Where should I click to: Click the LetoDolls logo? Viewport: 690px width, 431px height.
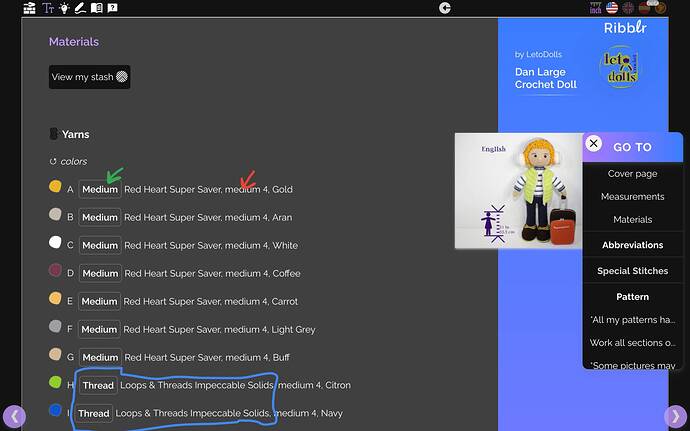(x=620, y=67)
